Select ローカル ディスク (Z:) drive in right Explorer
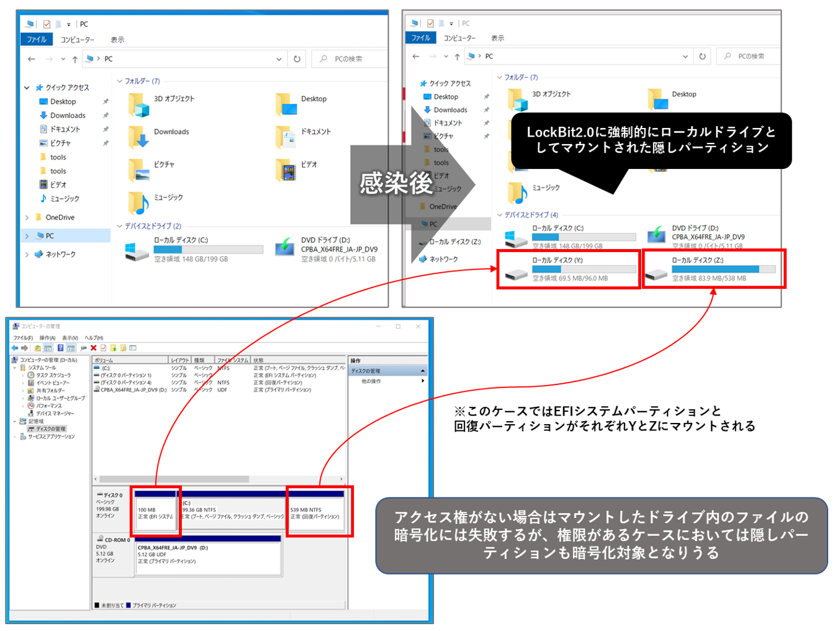The height and width of the screenshot is (631, 840). click(x=710, y=269)
